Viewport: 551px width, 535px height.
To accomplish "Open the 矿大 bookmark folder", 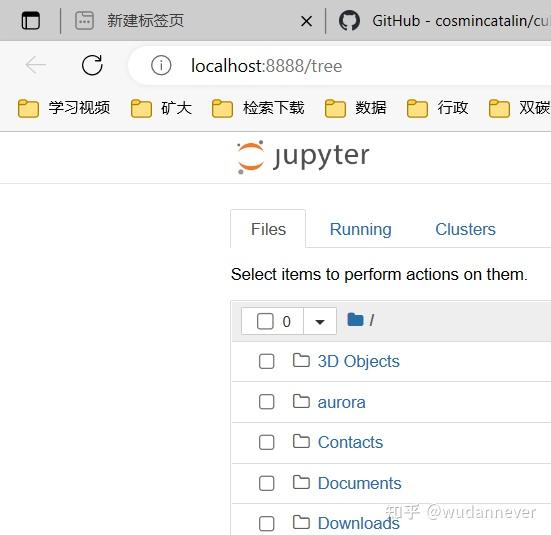I will coord(161,108).
